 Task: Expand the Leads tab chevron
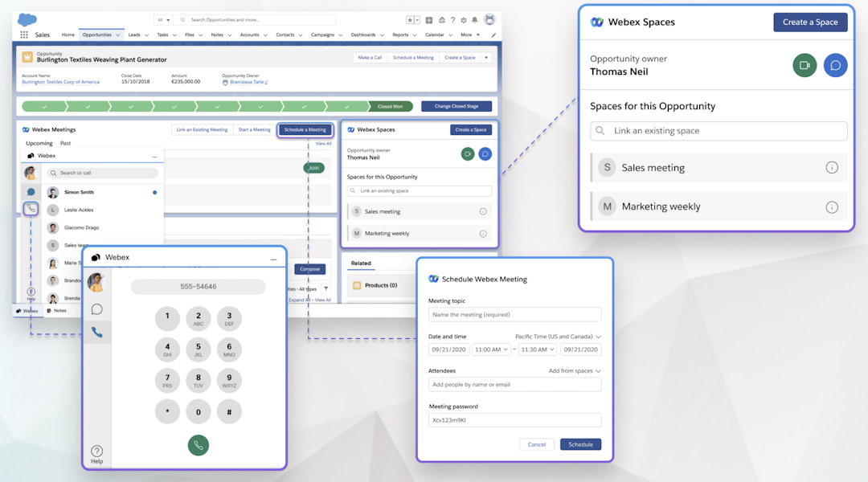point(147,35)
